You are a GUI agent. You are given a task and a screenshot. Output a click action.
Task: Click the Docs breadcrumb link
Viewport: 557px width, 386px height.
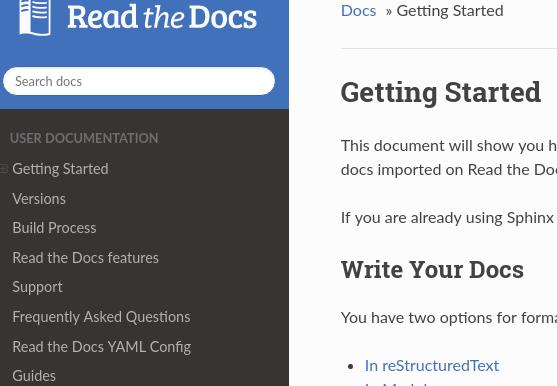pyautogui.click(x=358, y=11)
